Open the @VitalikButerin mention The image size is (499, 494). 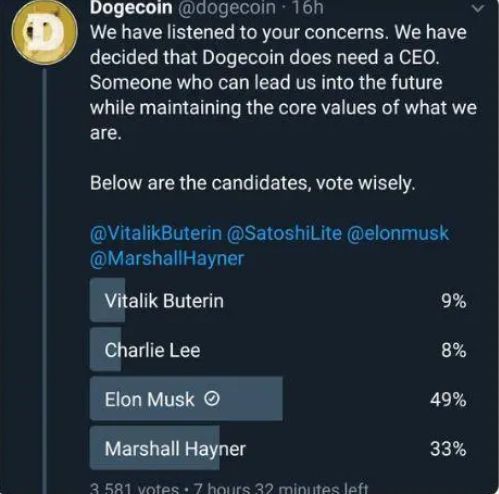click(156, 233)
